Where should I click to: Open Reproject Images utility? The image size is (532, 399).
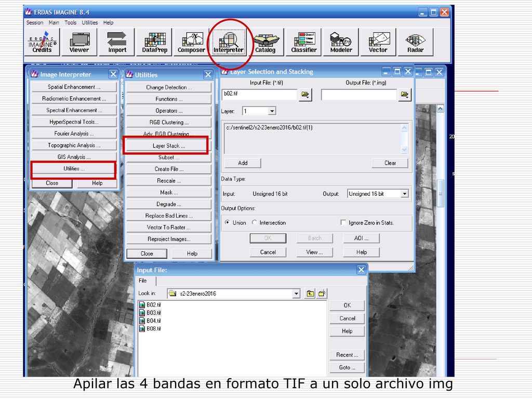(x=169, y=239)
